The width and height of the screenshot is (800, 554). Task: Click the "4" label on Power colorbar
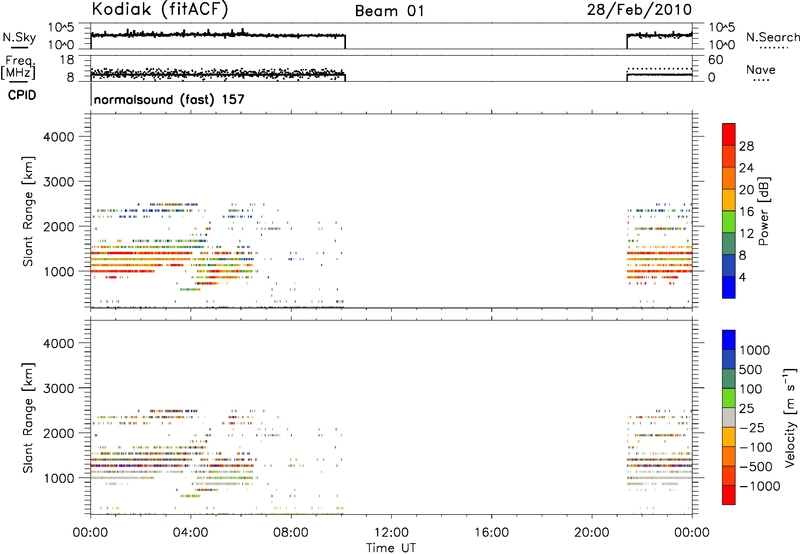click(742, 277)
